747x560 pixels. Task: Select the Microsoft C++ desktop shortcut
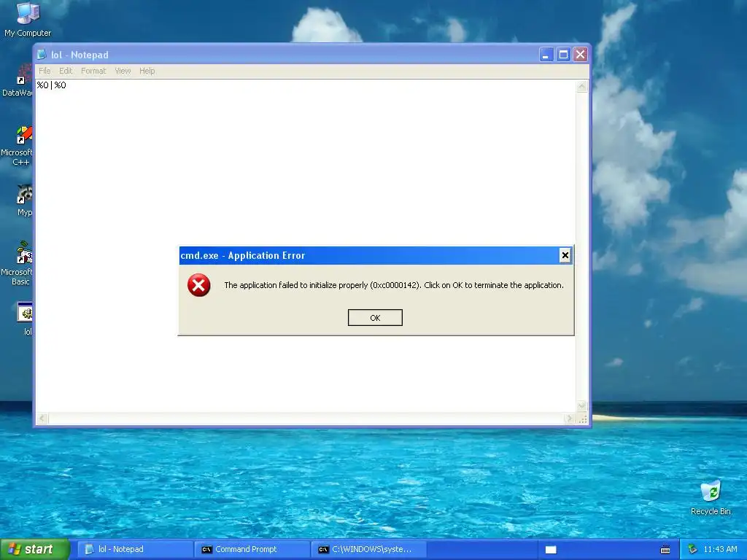[18, 146]
